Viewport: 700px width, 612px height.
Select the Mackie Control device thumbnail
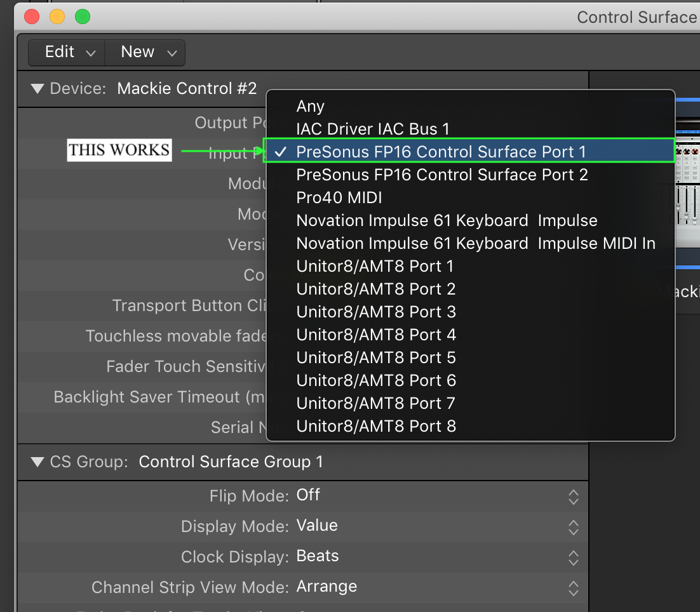point(688,183)
